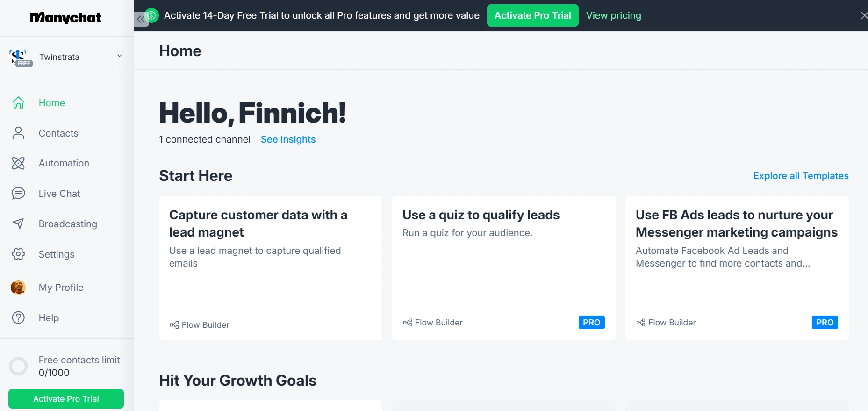Open the Broadcasting menu item
Screen dimensions: 868x411
point(68,224)
